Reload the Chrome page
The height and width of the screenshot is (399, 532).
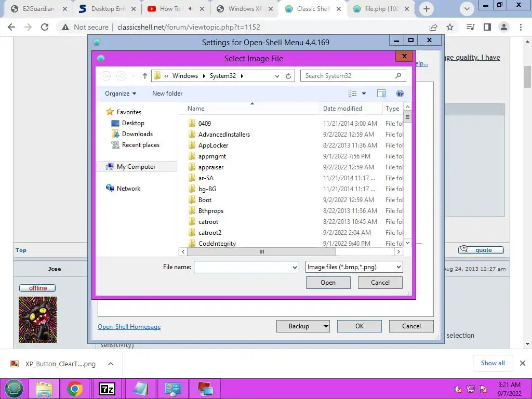coord(45,27)
